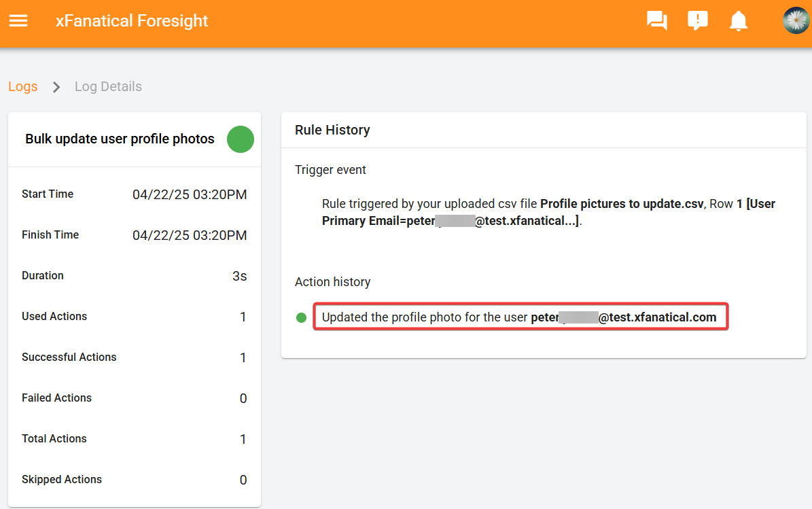Click the green rule status indicator
This screenshot has height=509, width=812.
tap(241, 139)
